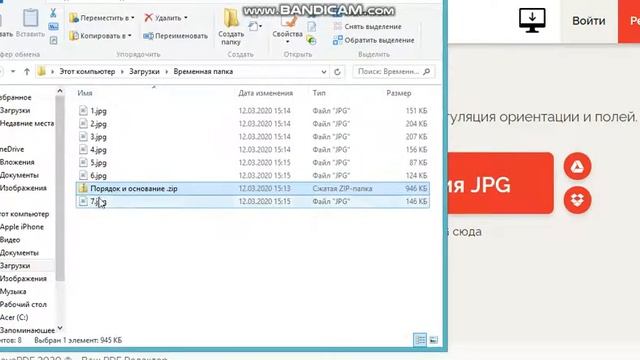Open Видео in the sidebar
The image size is (640, 360).
point(10,240)
